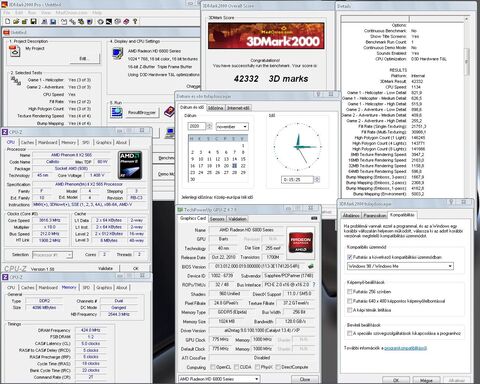Click the Radeon Graphics logo in GPU-Z
This screenshot has width=480, height=384.
coord(301,242)
